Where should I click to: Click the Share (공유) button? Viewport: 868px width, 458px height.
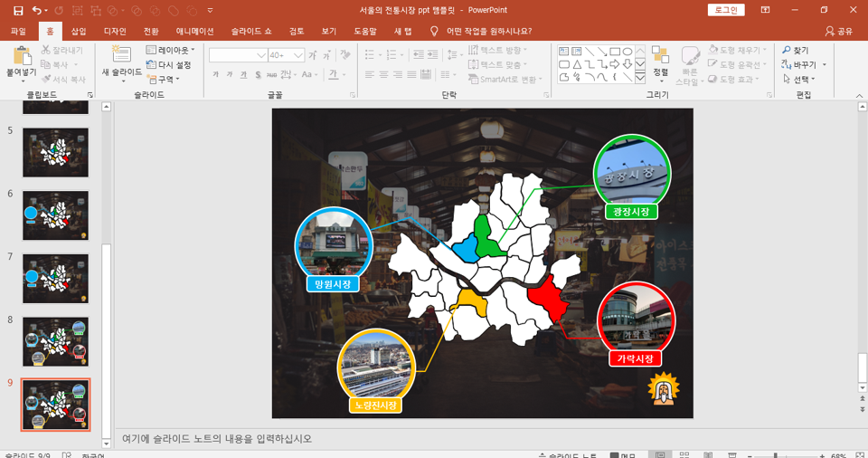(x=839, y=31)
